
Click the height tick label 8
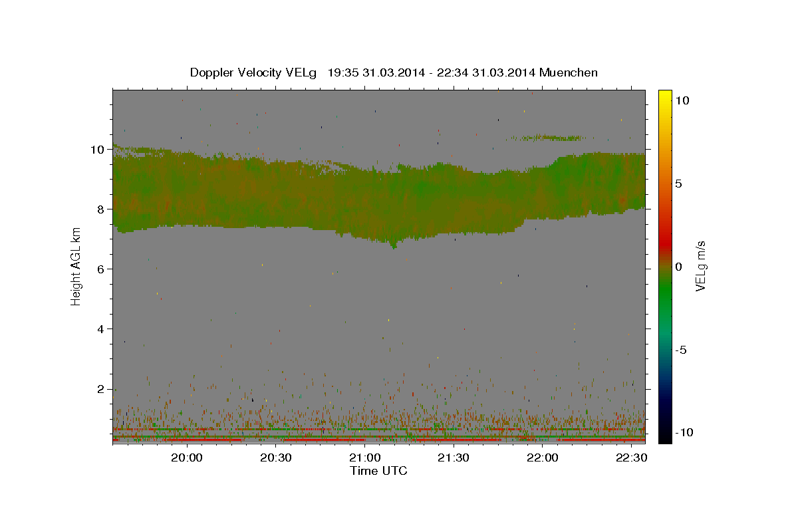click(101, 209)
